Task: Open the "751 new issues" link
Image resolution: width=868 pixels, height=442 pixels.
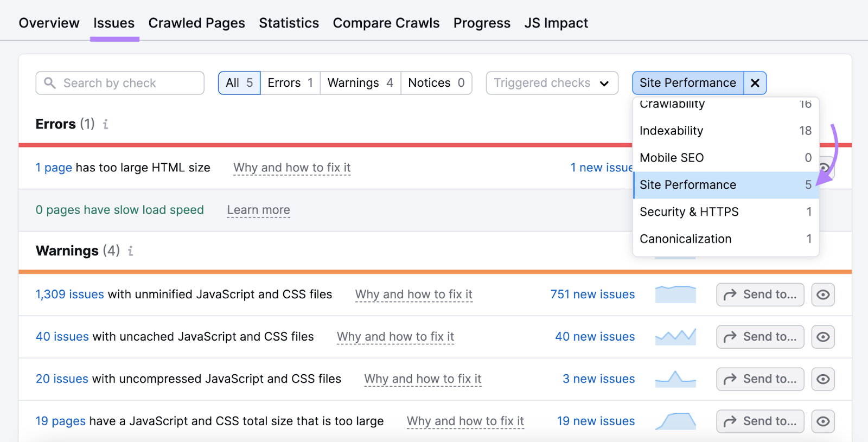Action: [592, 294]
